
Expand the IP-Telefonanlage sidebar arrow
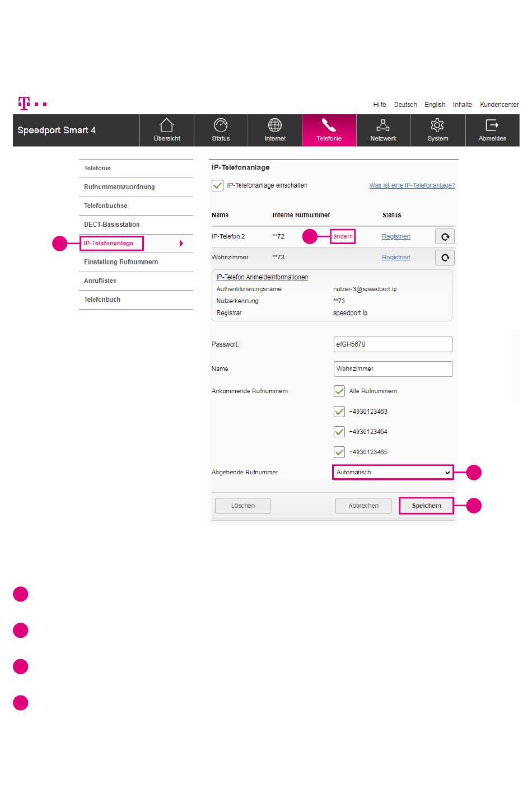pos(181,244)
